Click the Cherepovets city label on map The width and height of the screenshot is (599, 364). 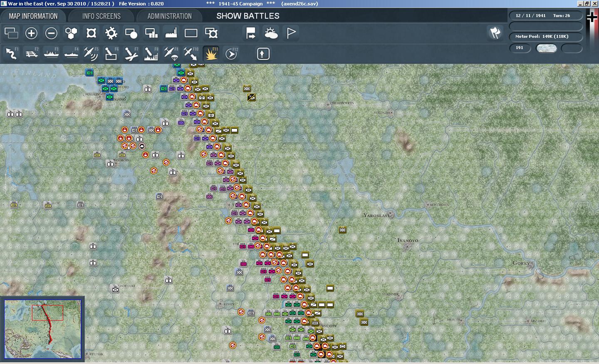(342, 103)
